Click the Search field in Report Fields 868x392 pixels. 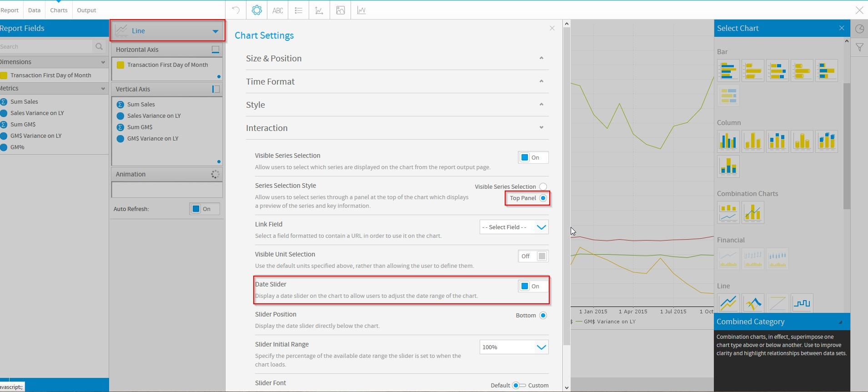45,46
